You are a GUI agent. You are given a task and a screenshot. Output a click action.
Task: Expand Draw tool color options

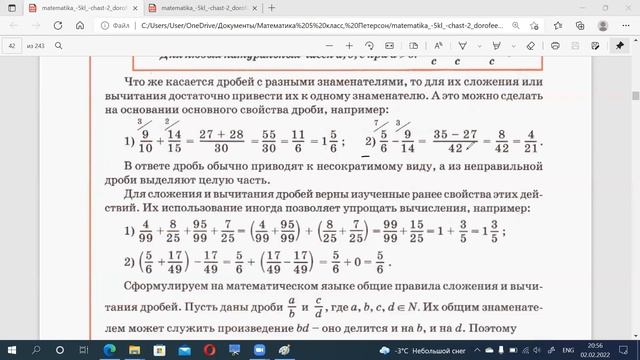(x=479, y=46)
